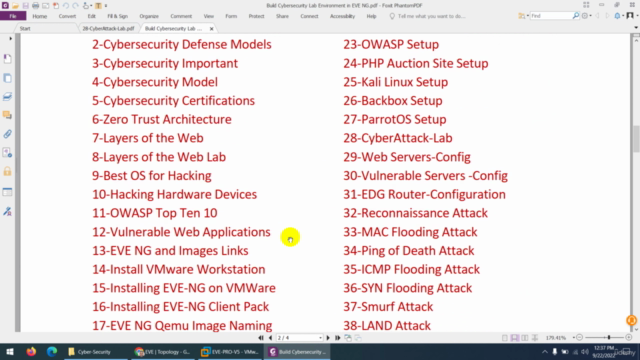Viewport: 640px width, 360px height.
Task: Open the page number dropdown
Action: pyautogui.click(x=320, y=338)
